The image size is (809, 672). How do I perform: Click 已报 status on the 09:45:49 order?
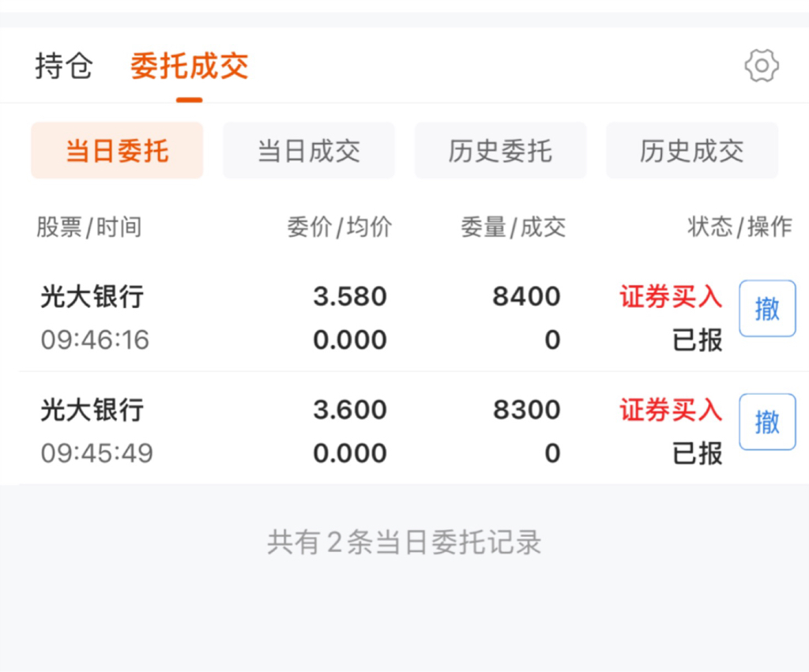coord(697,453)
